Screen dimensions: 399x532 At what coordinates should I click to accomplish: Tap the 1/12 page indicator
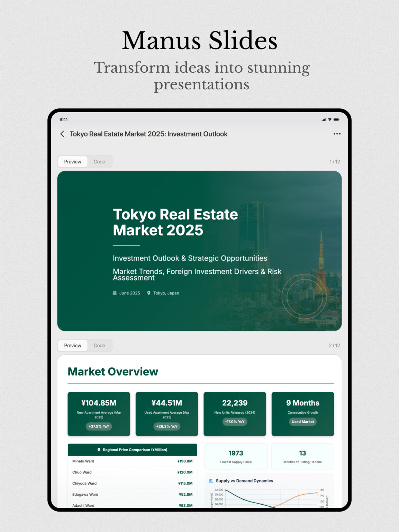(x=335, y=161)
